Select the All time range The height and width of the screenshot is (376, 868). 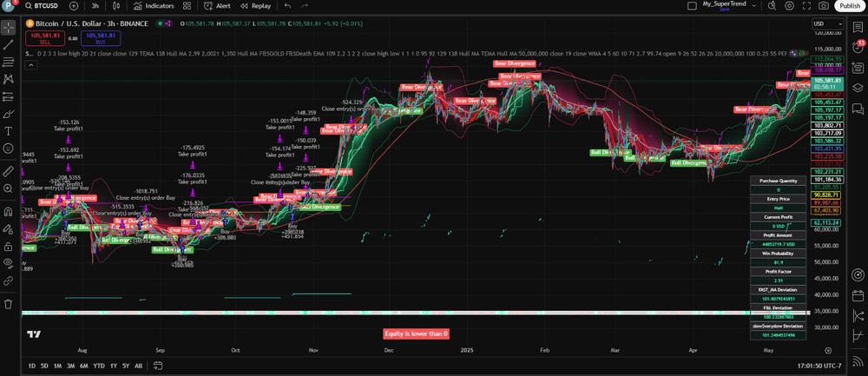(138, 366)
